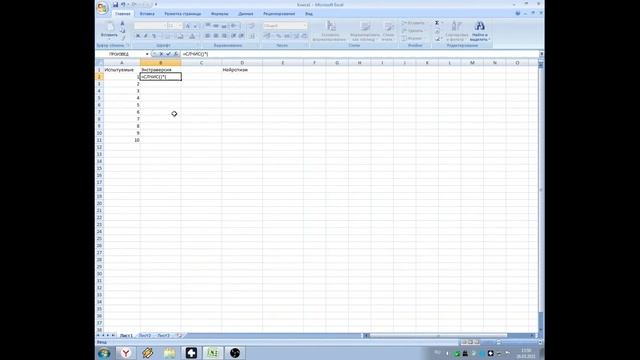This screenshot has width=640, height=360.
Task: Click the wrap text icon
Action: click(x=251, y=26)
